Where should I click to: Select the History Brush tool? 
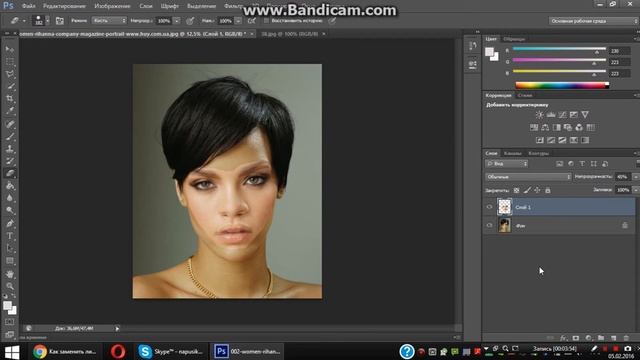click(x=10, y=161)
